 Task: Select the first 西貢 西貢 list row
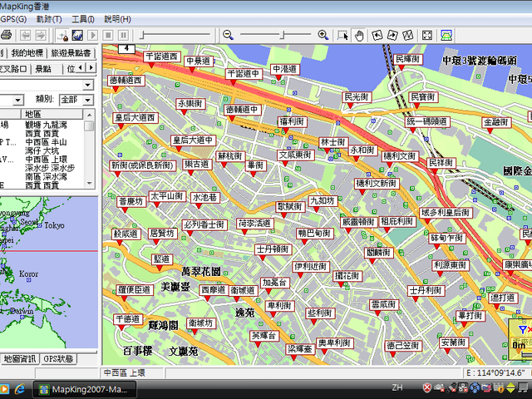pyautogui.click(x=42, y=133)
